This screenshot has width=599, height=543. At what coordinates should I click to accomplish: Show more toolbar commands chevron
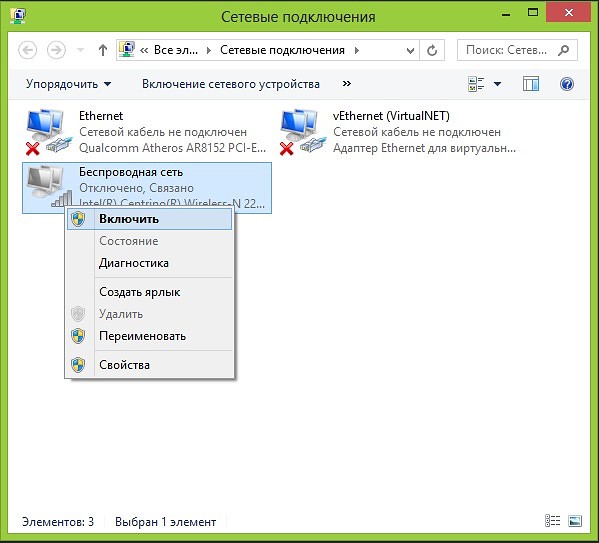point(346,84)
